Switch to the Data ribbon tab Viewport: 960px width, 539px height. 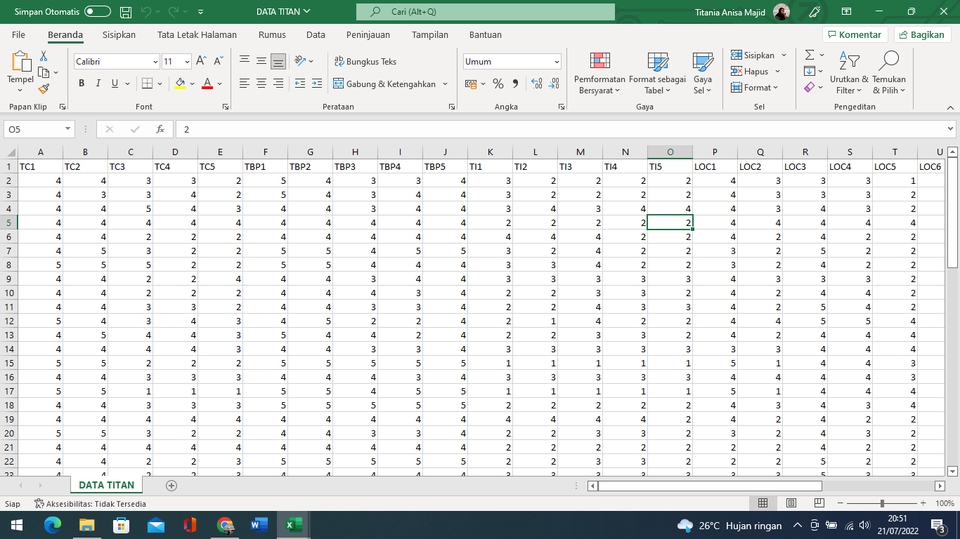[315, 35]
